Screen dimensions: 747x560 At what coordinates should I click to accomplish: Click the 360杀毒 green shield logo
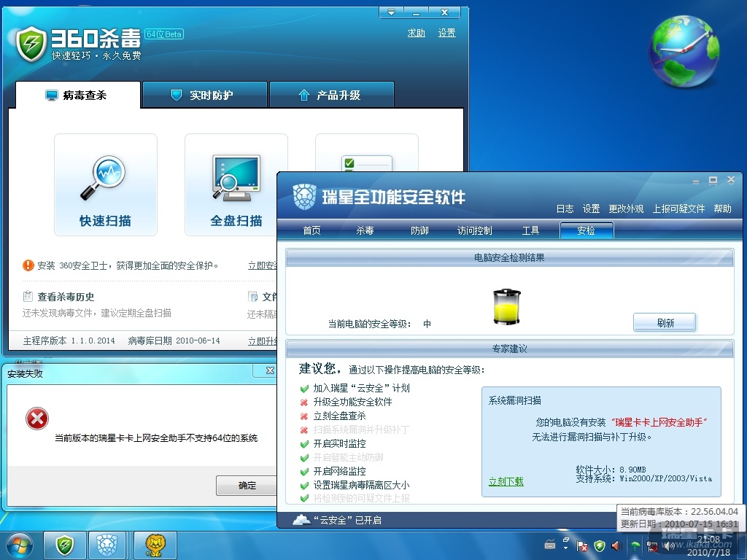(x=31, y=44)
